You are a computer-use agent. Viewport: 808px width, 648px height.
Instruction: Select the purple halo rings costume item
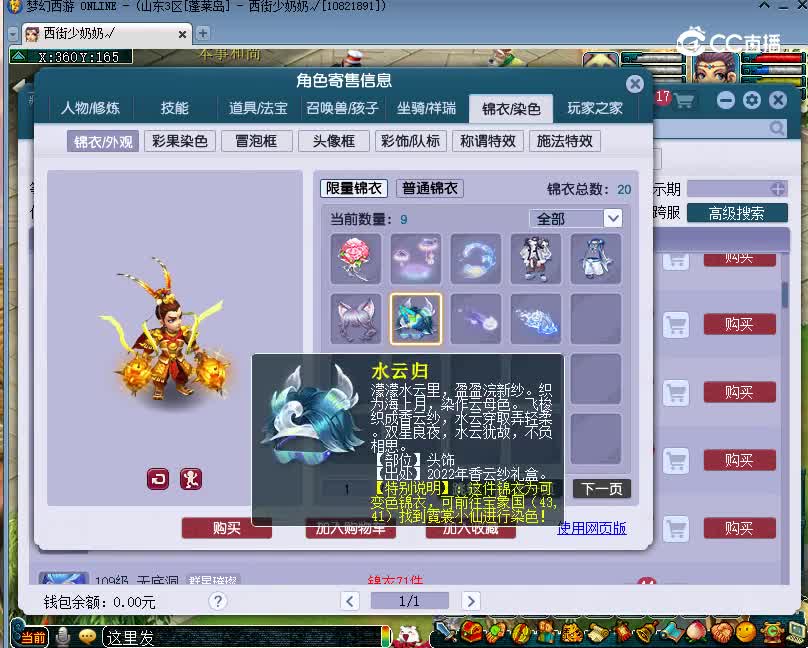[x=416, y=259]
